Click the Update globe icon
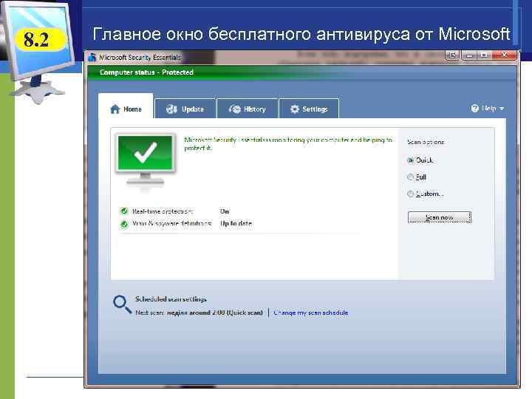Image resolution: width=532 pixels, height=399 pixels. tap(171, 109)
